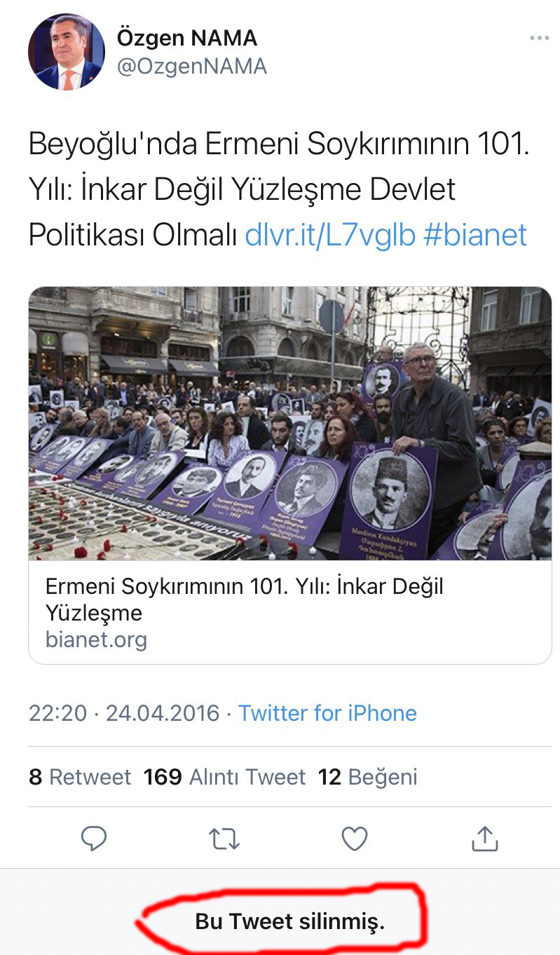Select the 22:20 · 24.04.2016 timestamp
This screenshot has height=955, width=560.
(124, 713)
